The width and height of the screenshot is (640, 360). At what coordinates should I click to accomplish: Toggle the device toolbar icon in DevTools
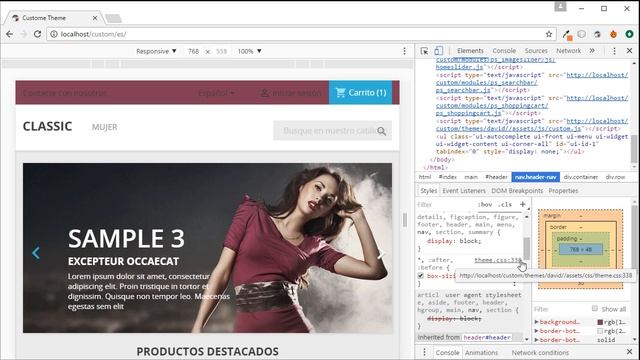(438, 51)
